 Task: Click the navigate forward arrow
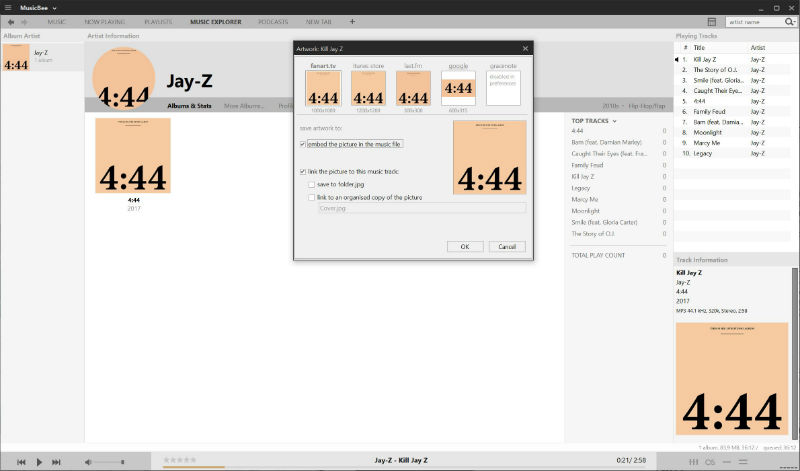click(24, 22)
